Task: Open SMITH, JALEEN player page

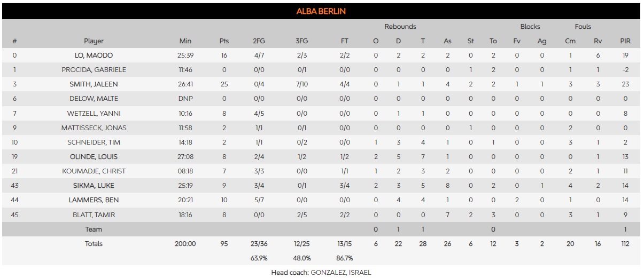Action: 94,84
